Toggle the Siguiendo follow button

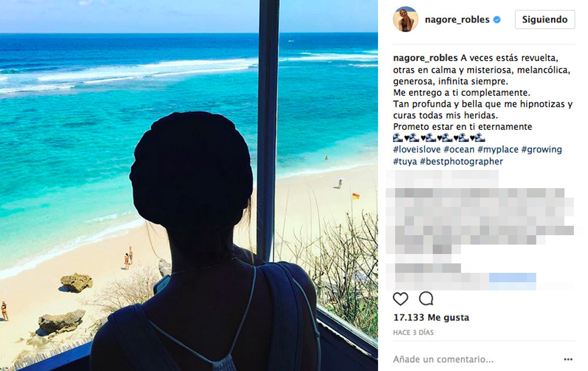[x=545, y=19]
